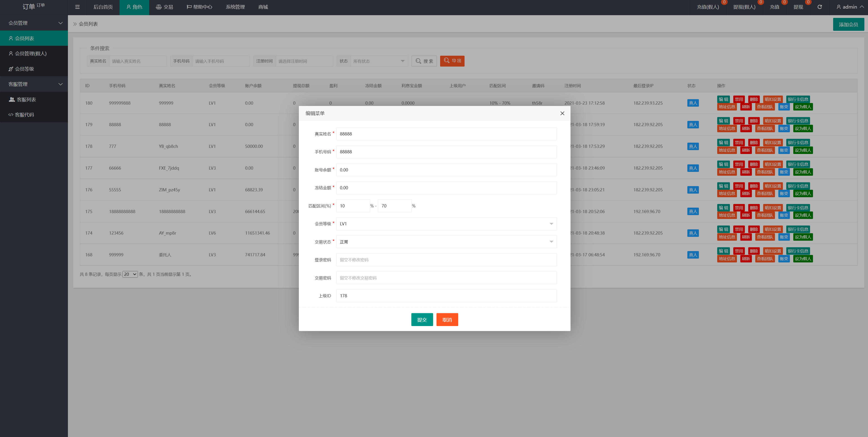Submit the edit form with 提交
This screenshot has height=437, width=868.
422,319
